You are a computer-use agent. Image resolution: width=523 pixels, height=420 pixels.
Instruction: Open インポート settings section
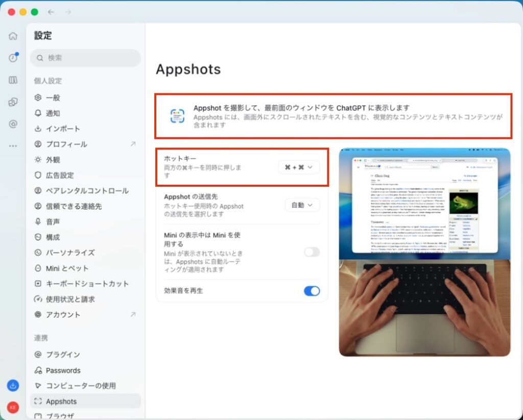pyautogui.click(x=85, y=129)
